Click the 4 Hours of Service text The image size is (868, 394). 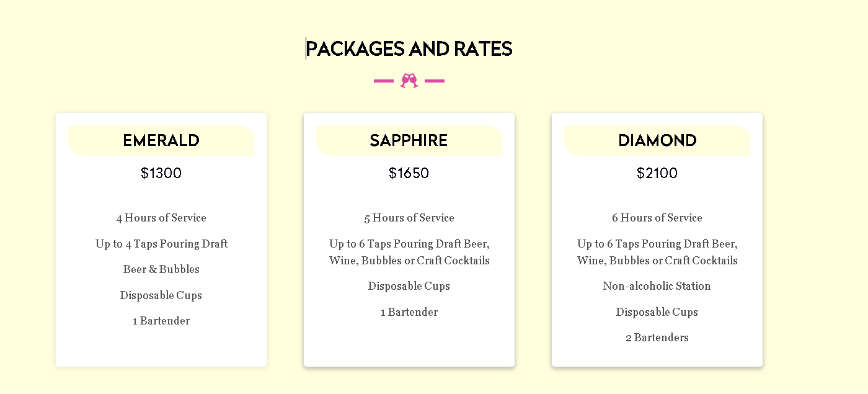point(161,218)
